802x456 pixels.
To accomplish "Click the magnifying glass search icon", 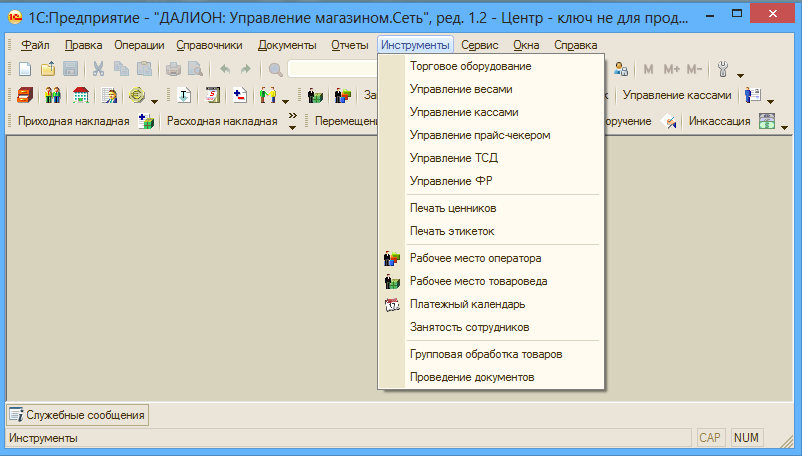I will coord(275,70).
